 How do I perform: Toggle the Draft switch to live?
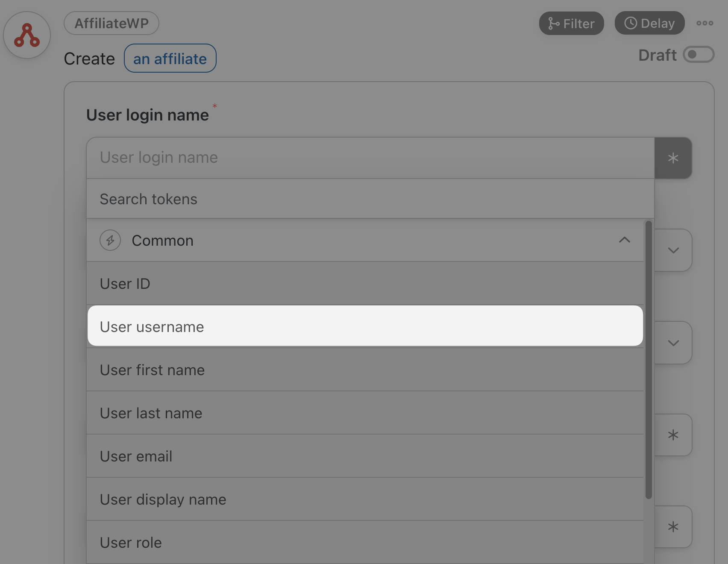(x=699, y=55)
